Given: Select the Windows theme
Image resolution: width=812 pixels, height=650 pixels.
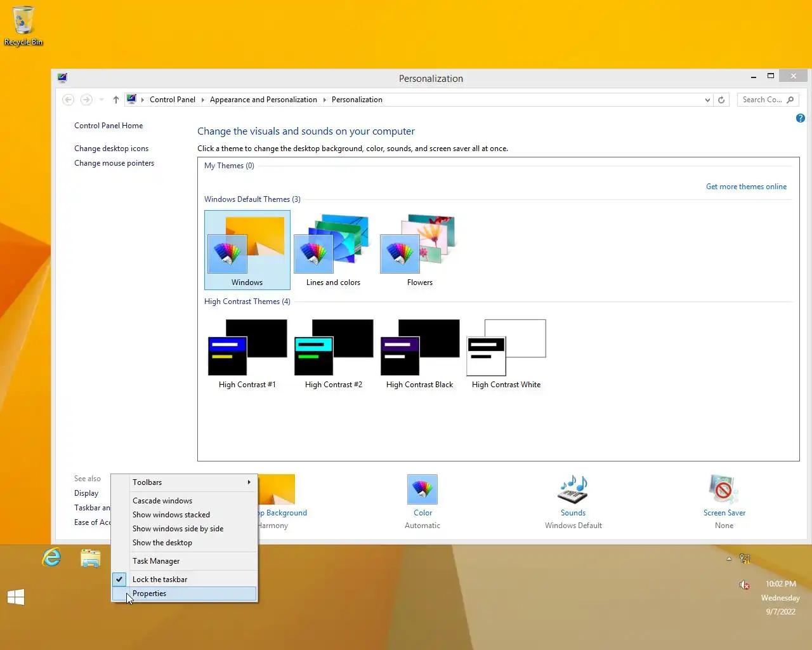Looking at the screenshot, I should [247, 250].
